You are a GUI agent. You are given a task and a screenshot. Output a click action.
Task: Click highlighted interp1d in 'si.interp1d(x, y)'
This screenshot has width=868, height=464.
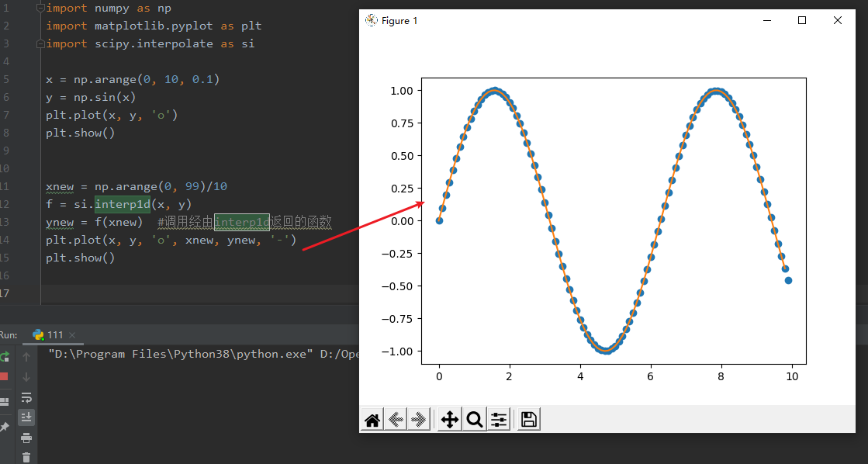tap(123, 204)
